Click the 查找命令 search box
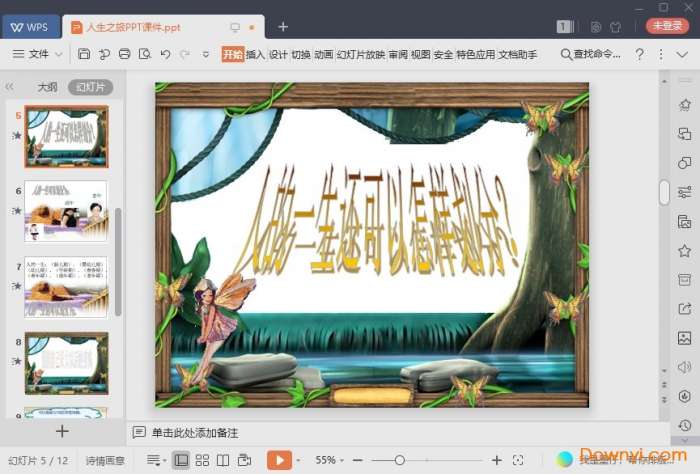The image size is (700, 474). point(590,54)
